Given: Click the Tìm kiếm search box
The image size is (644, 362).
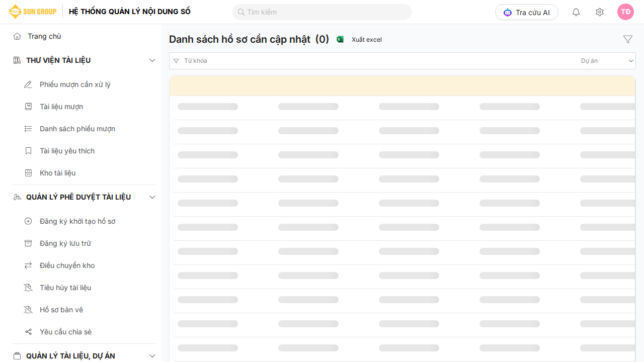Looking at the screenshot, I should click(322, 12).
